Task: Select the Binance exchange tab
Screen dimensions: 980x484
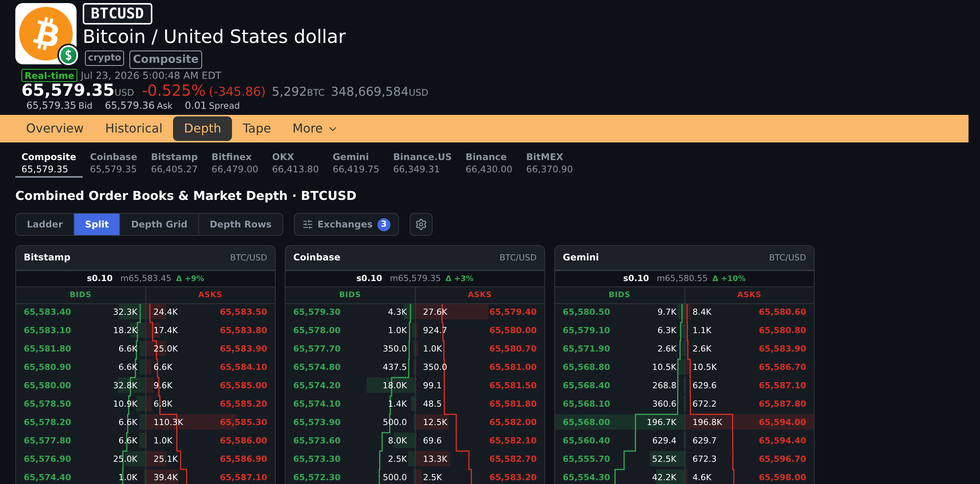Action: 489,163
